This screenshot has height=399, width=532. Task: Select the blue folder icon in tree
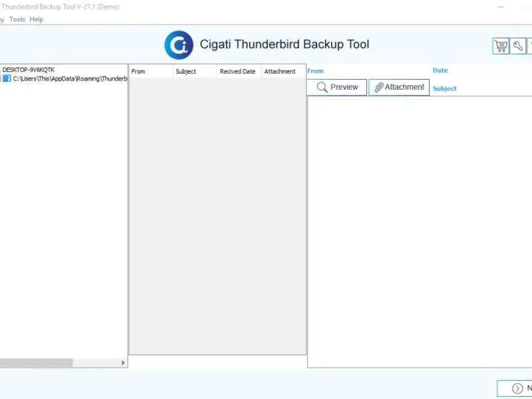click(7, 78)
